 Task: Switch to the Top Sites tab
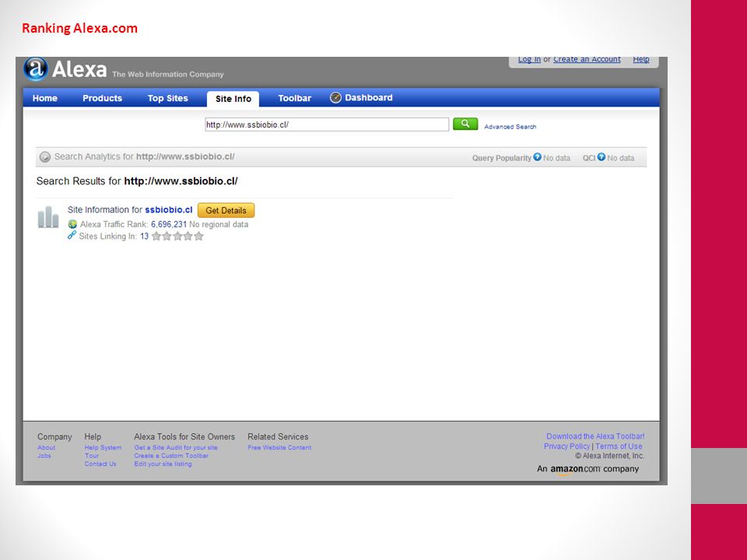click(x=168, y=98)
